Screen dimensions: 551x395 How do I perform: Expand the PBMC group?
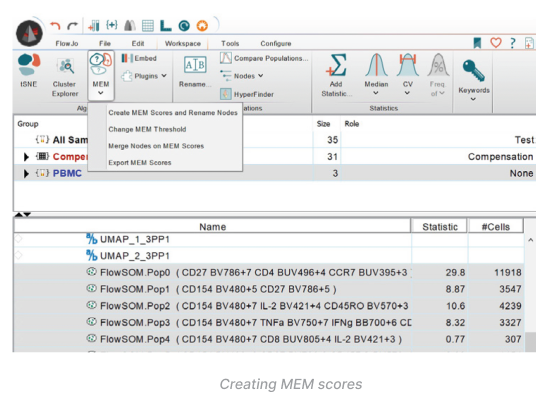click(x=26, y=174)
